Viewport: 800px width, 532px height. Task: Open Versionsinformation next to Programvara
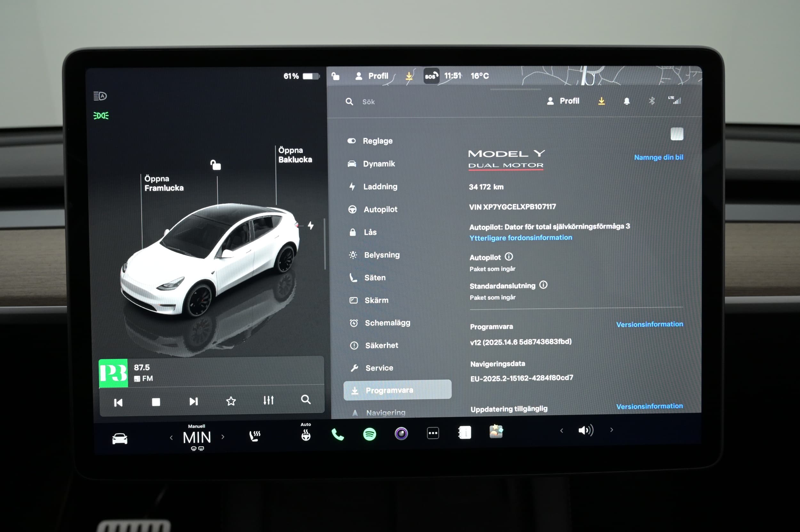[650, 324]
